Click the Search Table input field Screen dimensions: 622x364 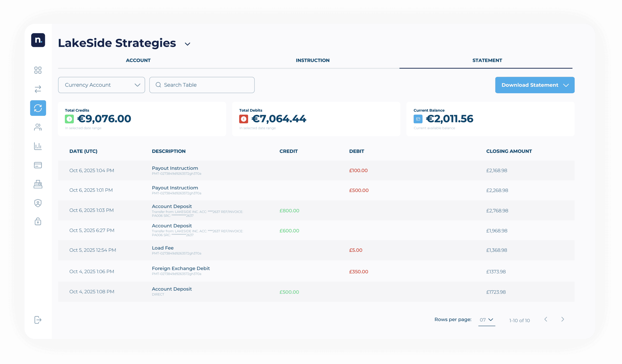[202, 85]
